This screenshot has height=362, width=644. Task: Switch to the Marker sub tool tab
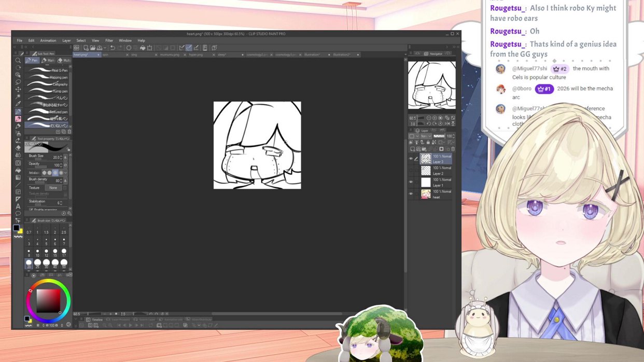coord(49,61)
